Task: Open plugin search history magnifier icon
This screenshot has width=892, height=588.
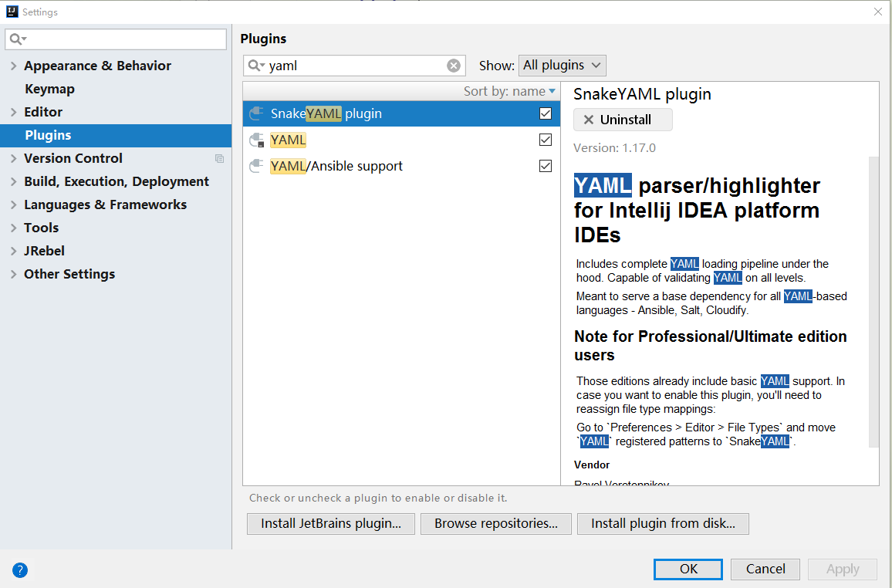Action: pos(256,66)
